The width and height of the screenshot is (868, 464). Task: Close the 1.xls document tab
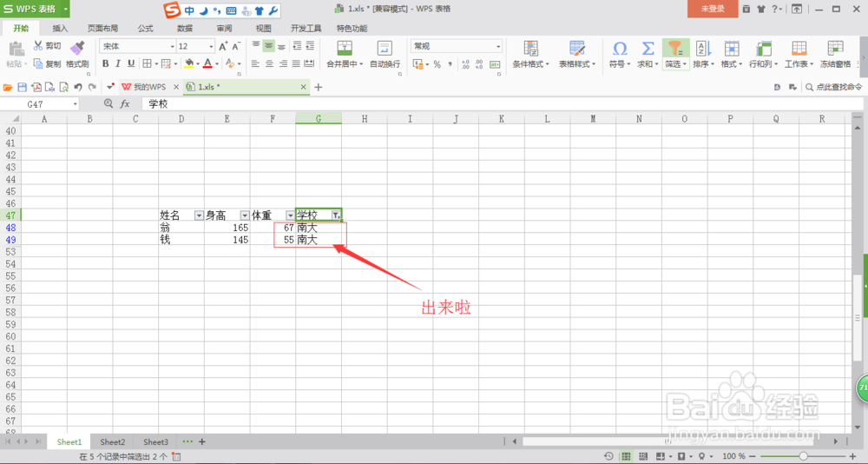tap(303, 87)
